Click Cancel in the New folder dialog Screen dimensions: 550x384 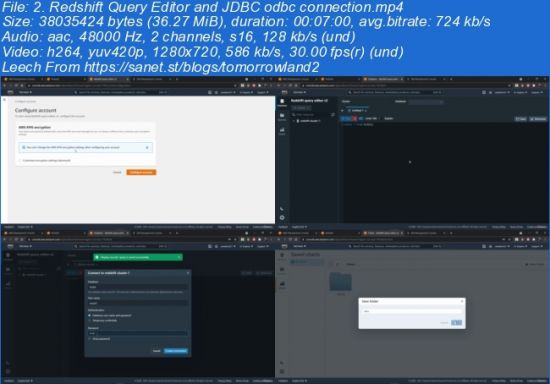tap(444, 323)
